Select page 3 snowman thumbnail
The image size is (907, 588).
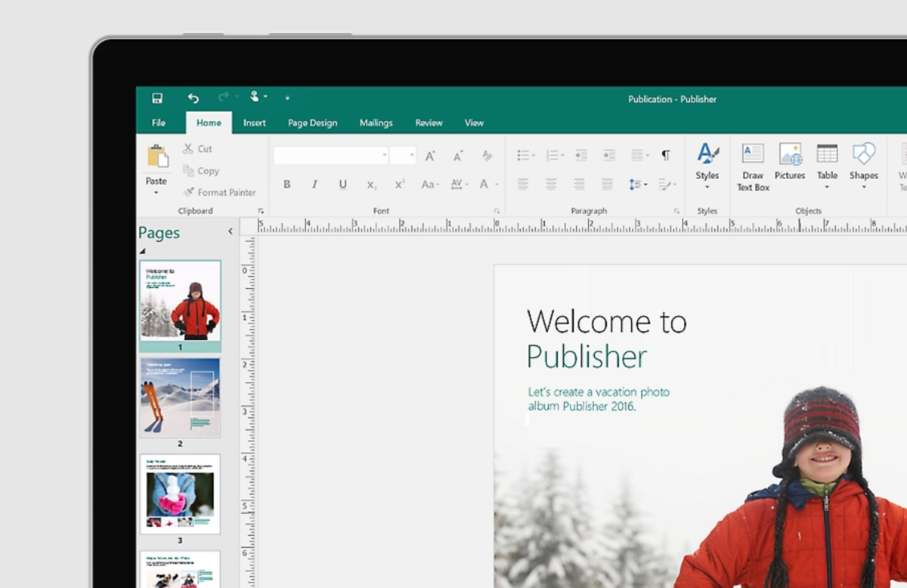[180, 494]
